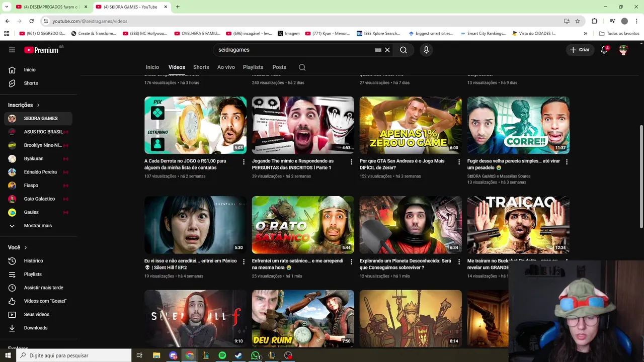Bookmark this page with the star
The image size is (644, 362).
coord(578,21)
